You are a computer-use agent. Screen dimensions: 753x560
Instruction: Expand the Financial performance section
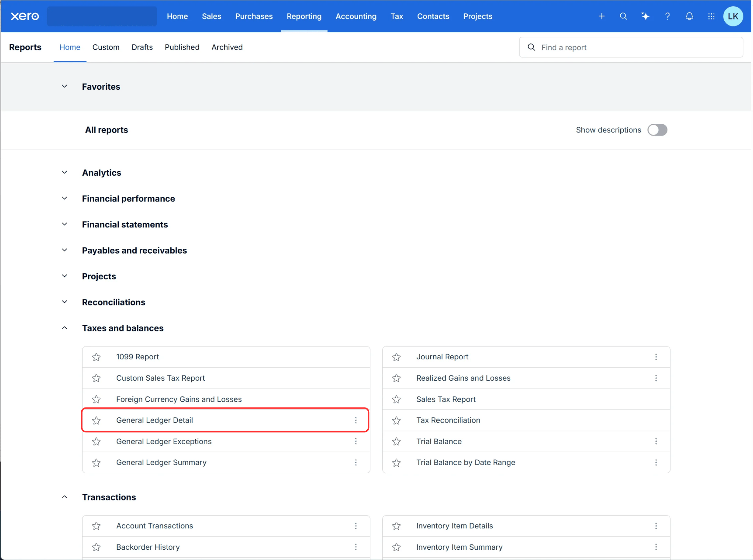pyautogui.click(x=64, y=198)
